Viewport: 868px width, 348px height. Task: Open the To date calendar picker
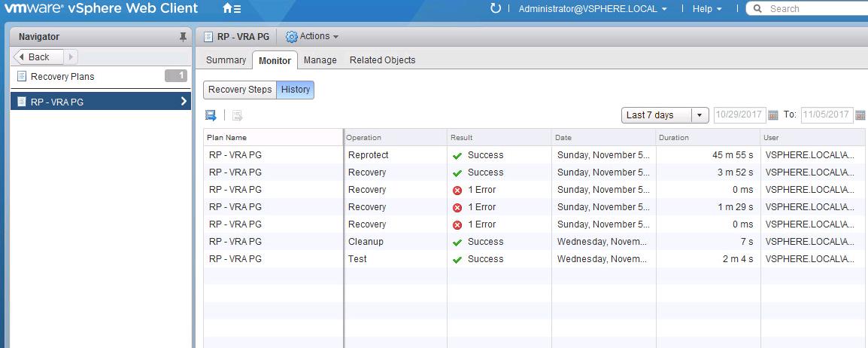coord(860,115)
